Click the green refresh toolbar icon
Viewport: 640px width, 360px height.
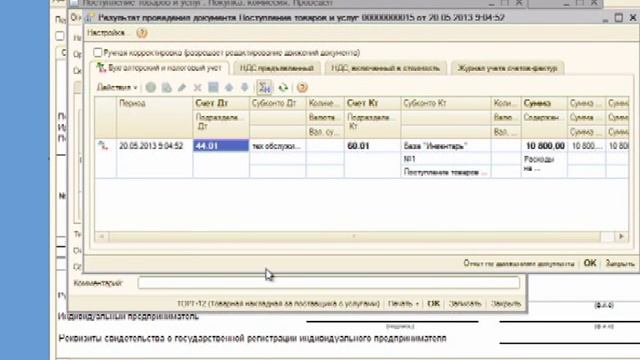coord(283,87)
